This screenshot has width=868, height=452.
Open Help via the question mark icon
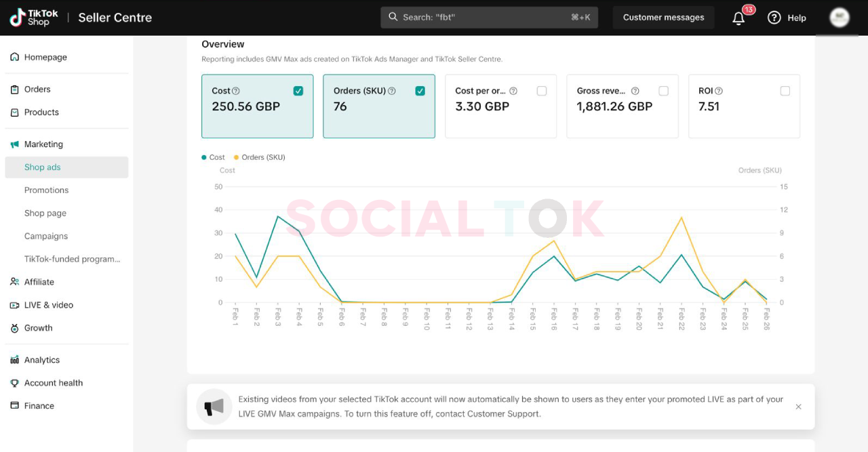[774, 18]
